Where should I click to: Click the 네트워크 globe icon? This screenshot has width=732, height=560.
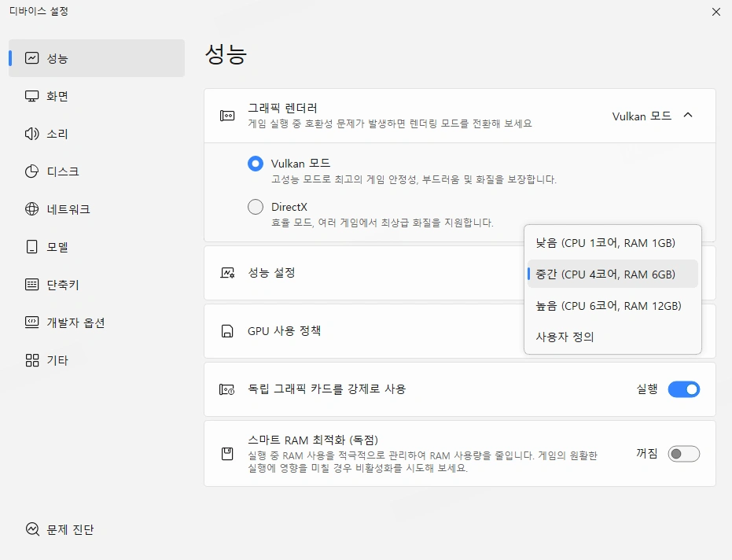point(31,208)
